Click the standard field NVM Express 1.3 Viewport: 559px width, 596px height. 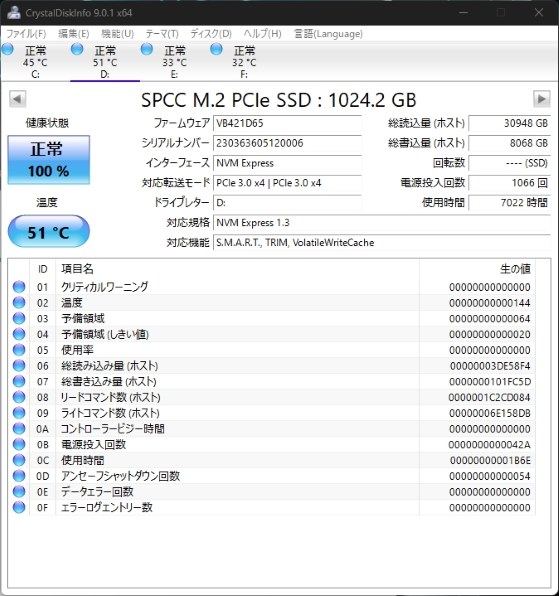tap(382, 223)
